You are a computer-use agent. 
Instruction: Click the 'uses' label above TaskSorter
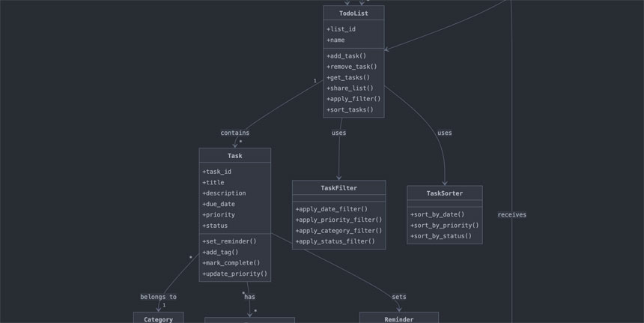(445, 133)
